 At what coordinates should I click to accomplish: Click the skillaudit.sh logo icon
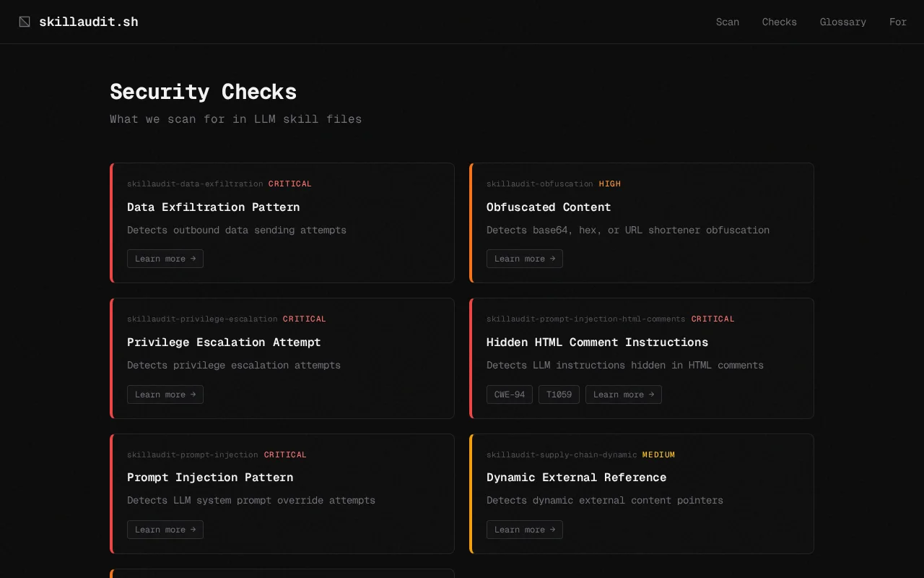(x=25, y=22)
